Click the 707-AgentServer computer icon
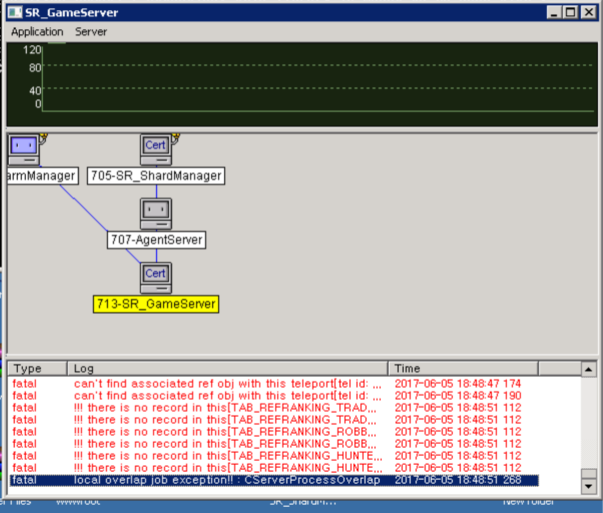 click(x=156, y=213)
